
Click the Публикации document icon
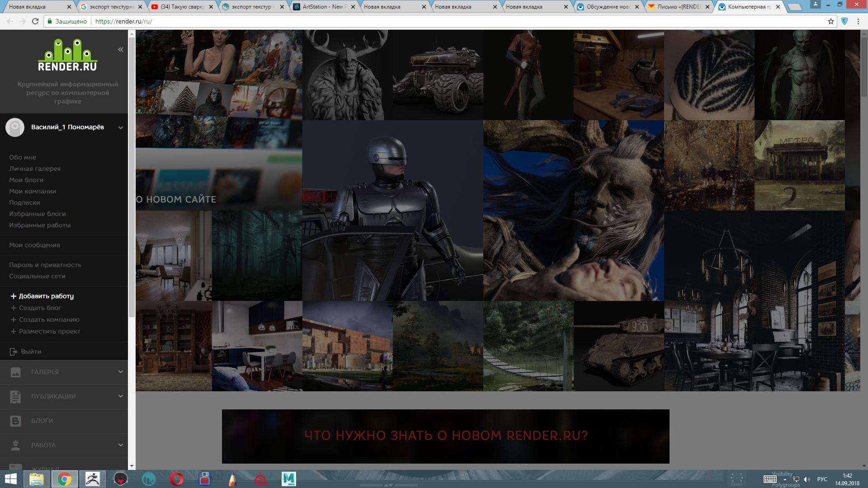click(x=15, y=397)
